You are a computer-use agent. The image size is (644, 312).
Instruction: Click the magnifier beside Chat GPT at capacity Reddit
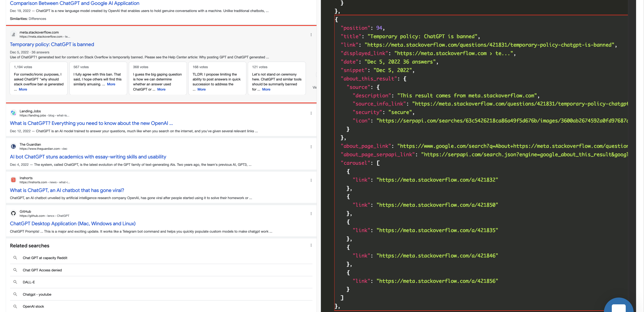(15, 258)
